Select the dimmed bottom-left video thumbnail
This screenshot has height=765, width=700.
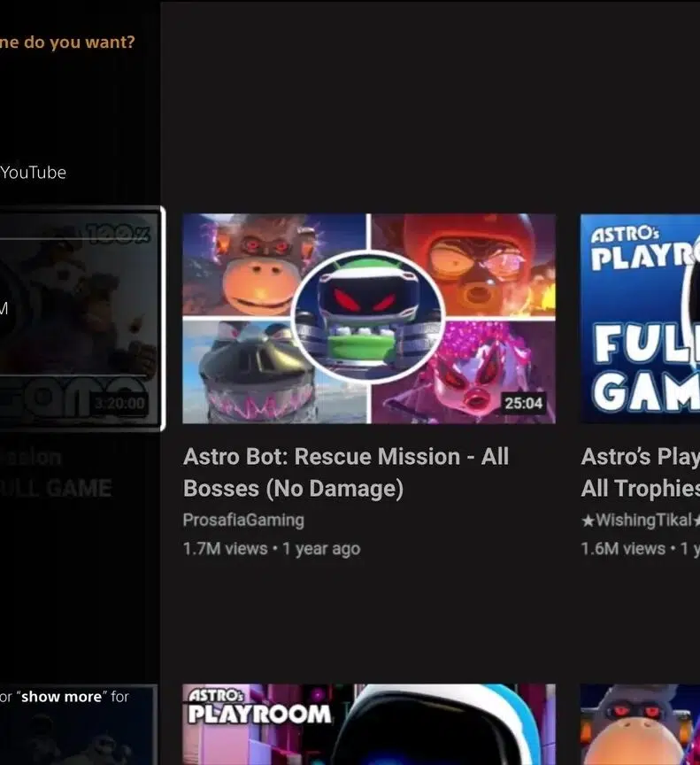coord(80,730)
